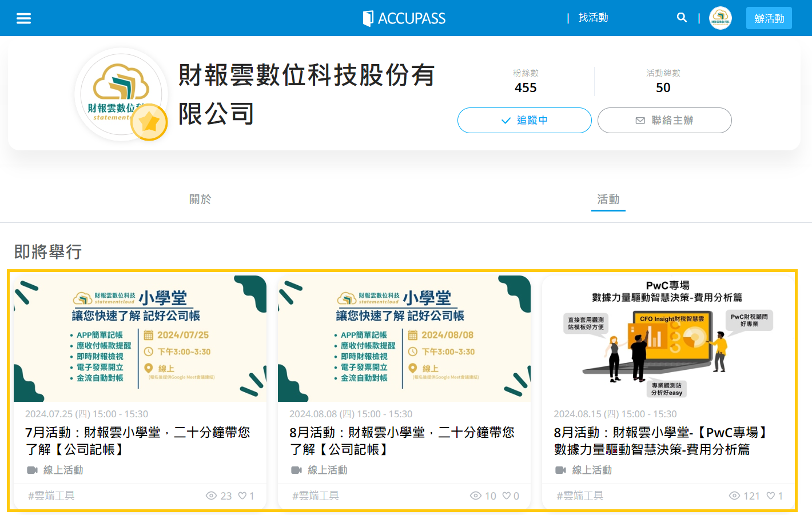Click #雲端工具 tag on 7月活動 card
This screenshot has height=515, width=812.
coord(51,496)
